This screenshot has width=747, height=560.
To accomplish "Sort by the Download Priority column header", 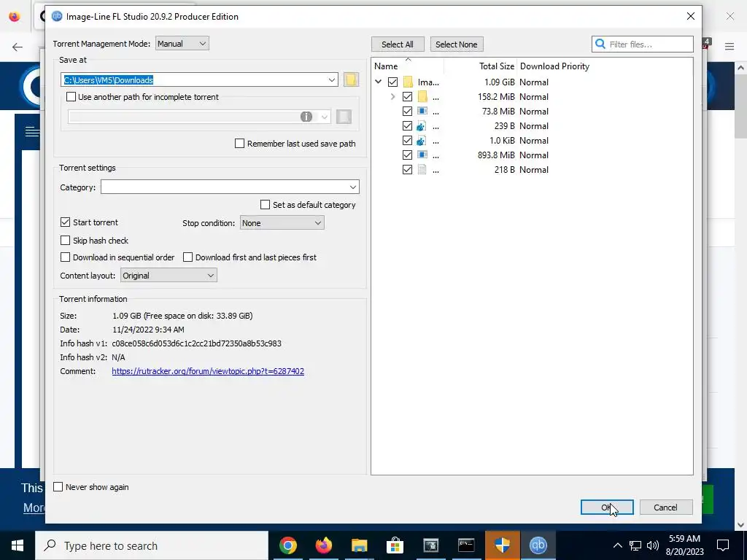I will pos(554,66).
